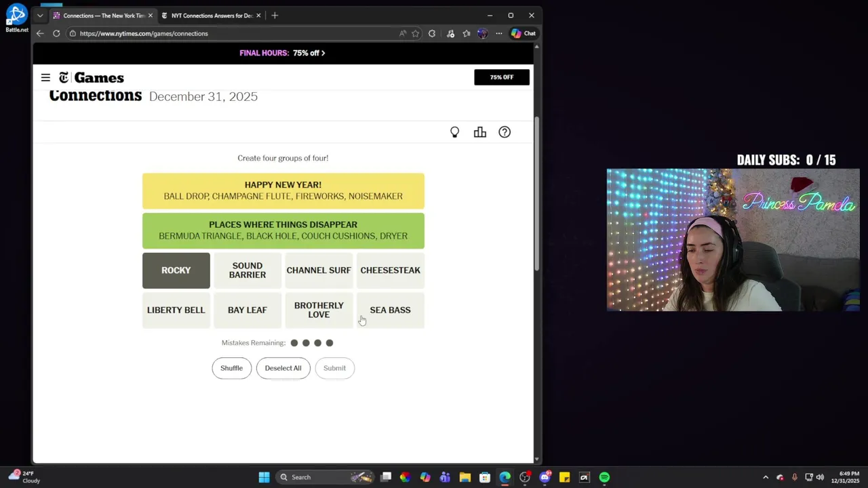
Task: Open Microsoft Store from the taskbar
Action: (x=485, y=477)
